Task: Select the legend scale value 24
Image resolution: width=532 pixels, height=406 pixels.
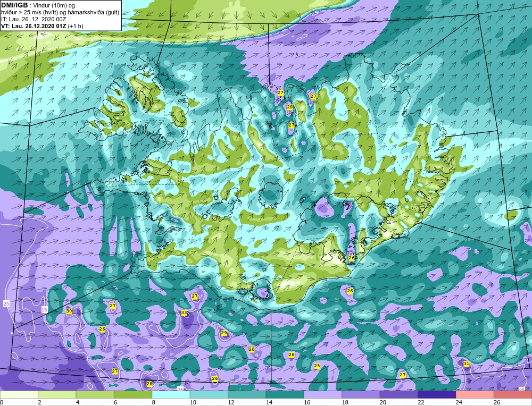Action: 459,402
